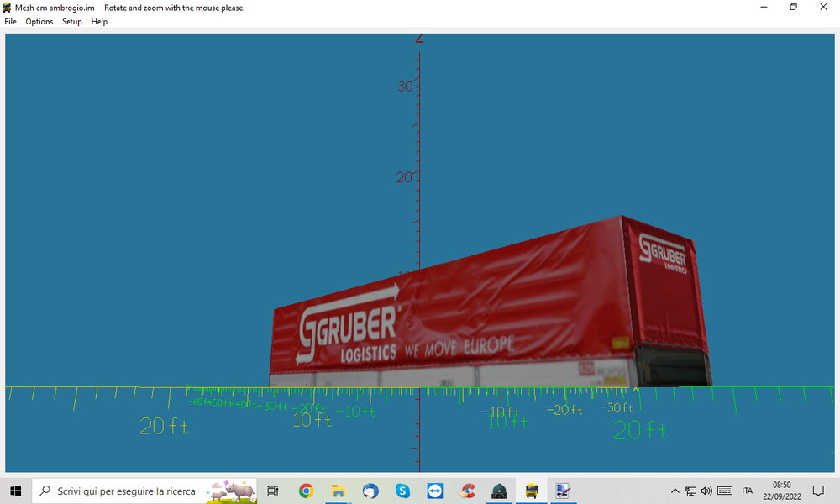Open the notification center icon

click(x=818, y=491)
